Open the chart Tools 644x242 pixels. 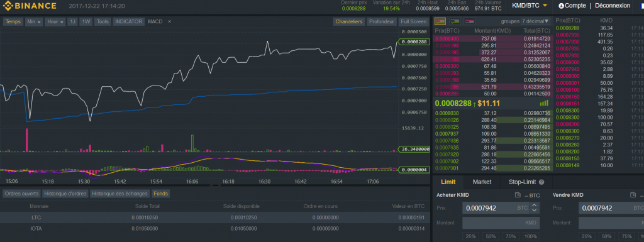click(x=103, y=21)
